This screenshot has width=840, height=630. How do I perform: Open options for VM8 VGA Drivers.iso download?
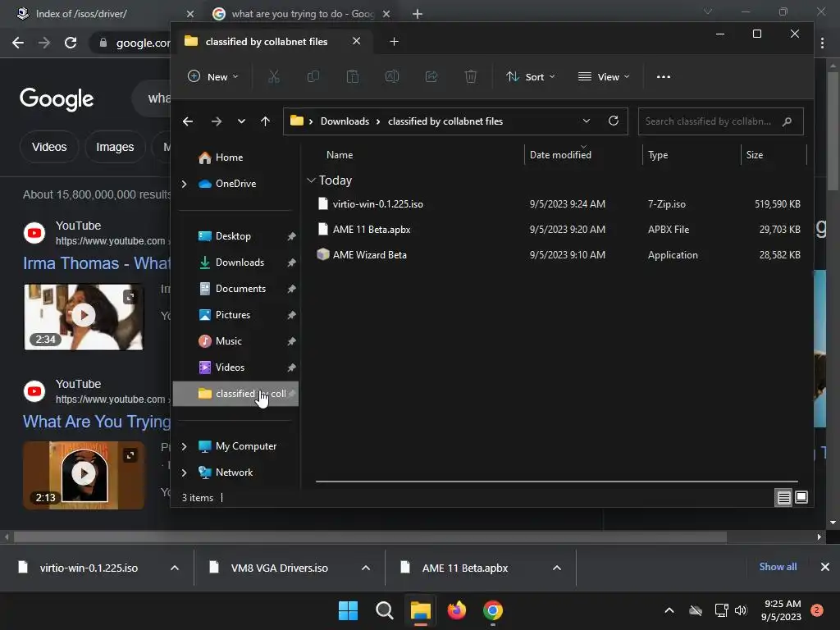click(x=366, y=568)
